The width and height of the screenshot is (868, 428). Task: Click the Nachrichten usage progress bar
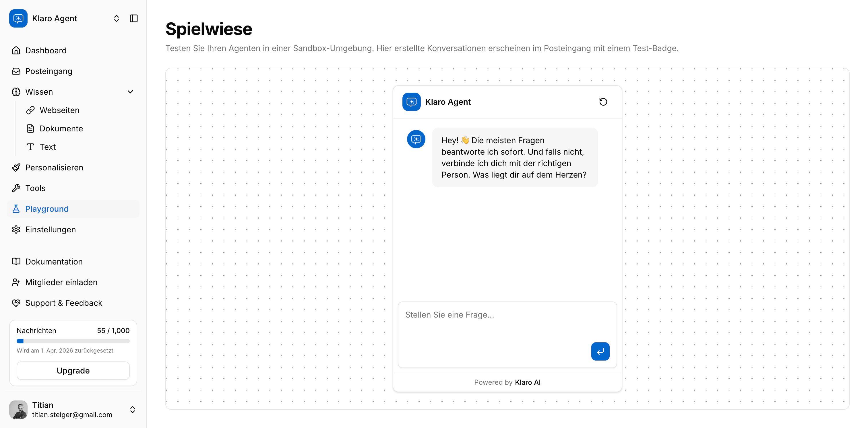(73, 341)
